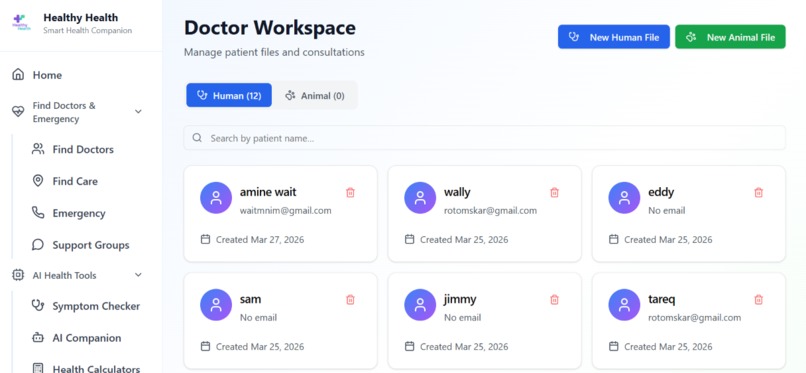
Task: Create a New Animal File
Action: (730, 37)
